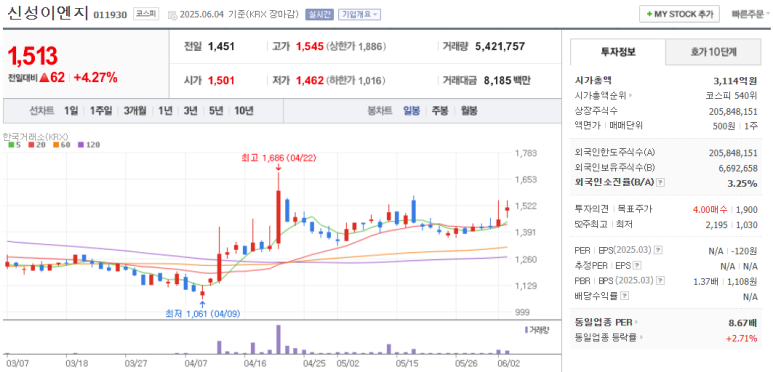The height and width of the screenshot is (372, 773).
Task: Click the 전일 price 1,451
Action: point(221,47)
